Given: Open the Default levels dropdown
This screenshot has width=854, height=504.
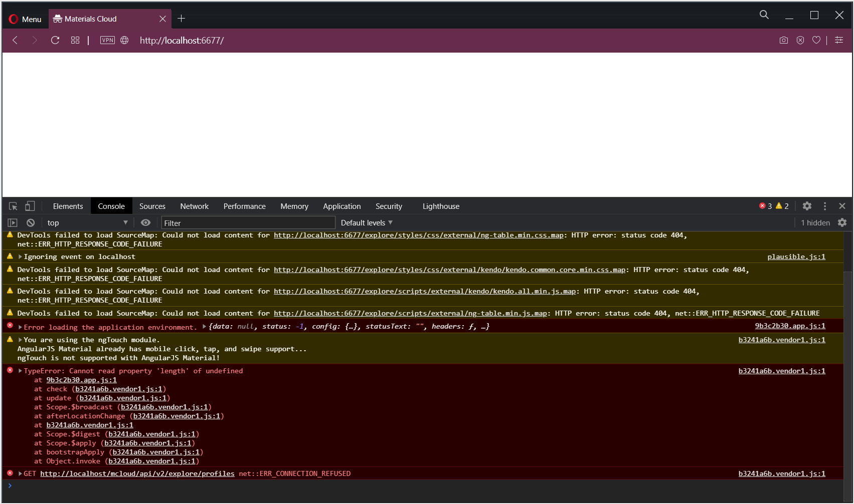Looking at the screenshot, I should tap(366, 222).
